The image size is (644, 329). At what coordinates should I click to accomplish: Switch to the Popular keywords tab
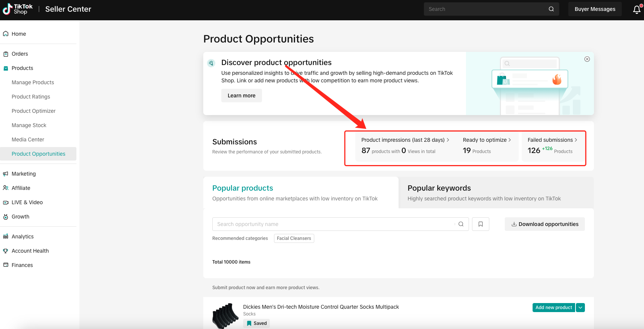tap(439, 188)
